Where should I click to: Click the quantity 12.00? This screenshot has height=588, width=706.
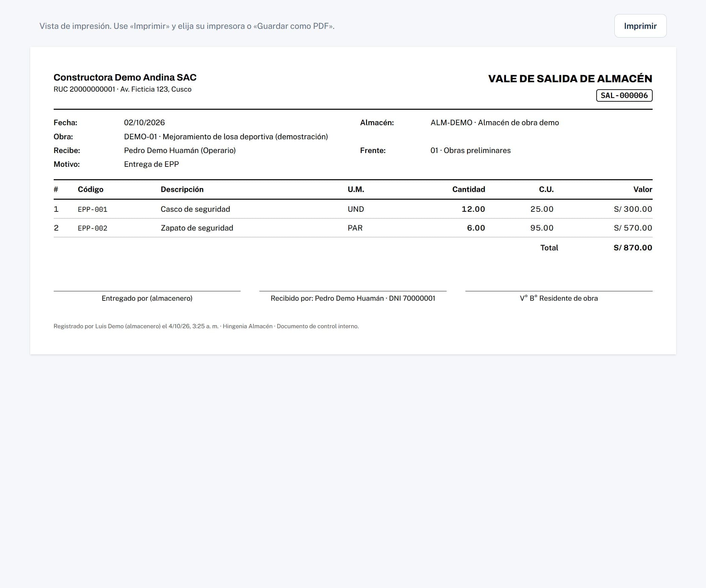click(x=473, y=209)
